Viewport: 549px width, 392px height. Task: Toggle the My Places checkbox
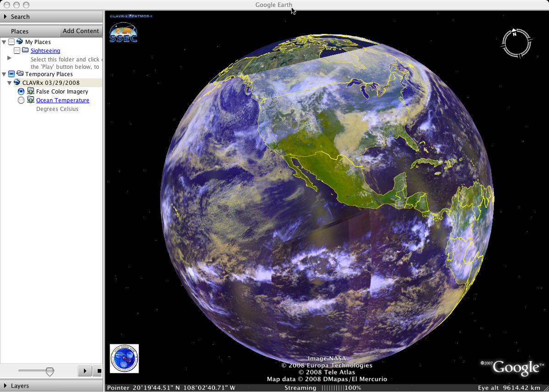(11, 42)
